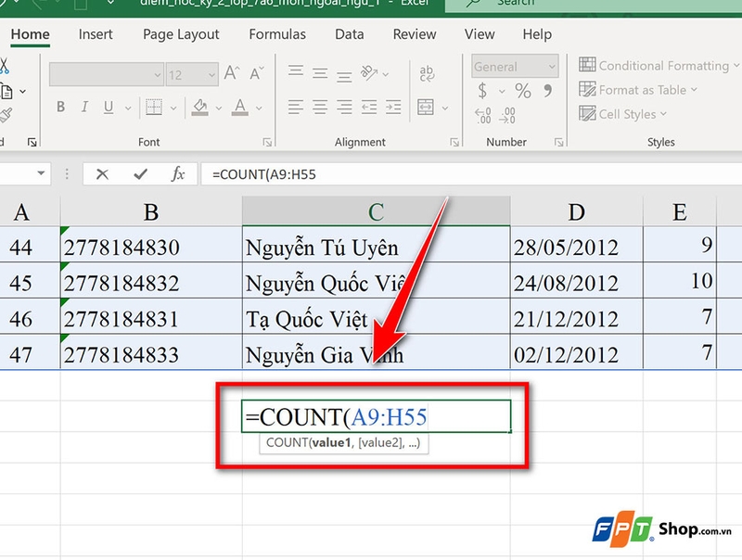742x560 pixels.
Task: Apply underline to the selected cell
Action: click(109, 108)
